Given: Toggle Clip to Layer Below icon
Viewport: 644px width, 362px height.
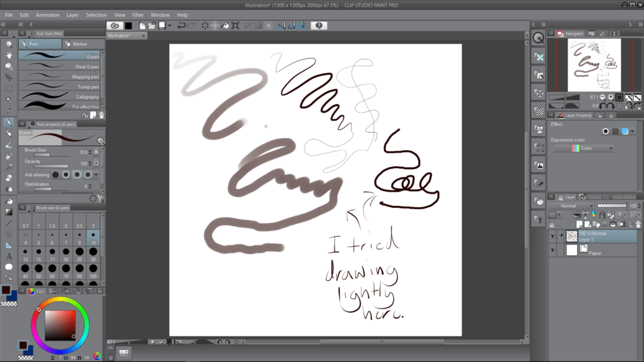Looking at the screenshot, I should 577,215.
